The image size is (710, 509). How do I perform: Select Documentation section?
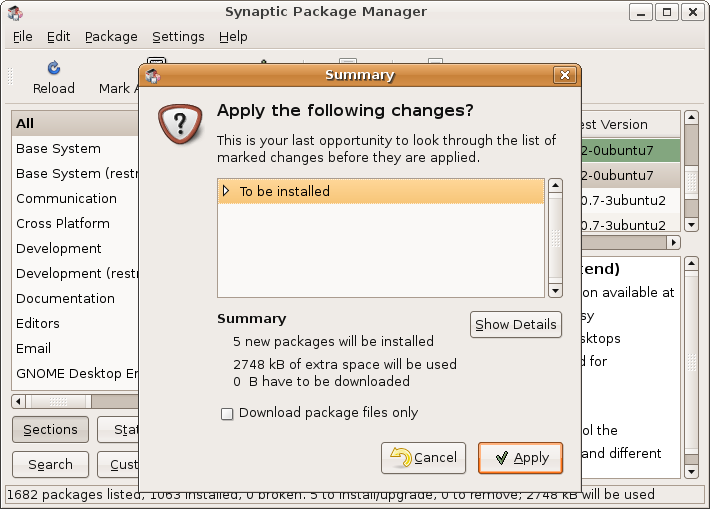click(x=76, y=298)
